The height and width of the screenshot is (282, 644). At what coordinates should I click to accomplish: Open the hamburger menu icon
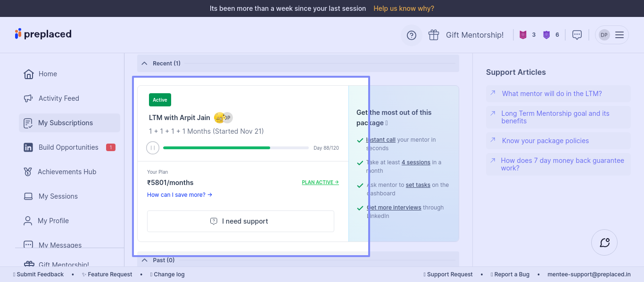[x=619, y=35]
